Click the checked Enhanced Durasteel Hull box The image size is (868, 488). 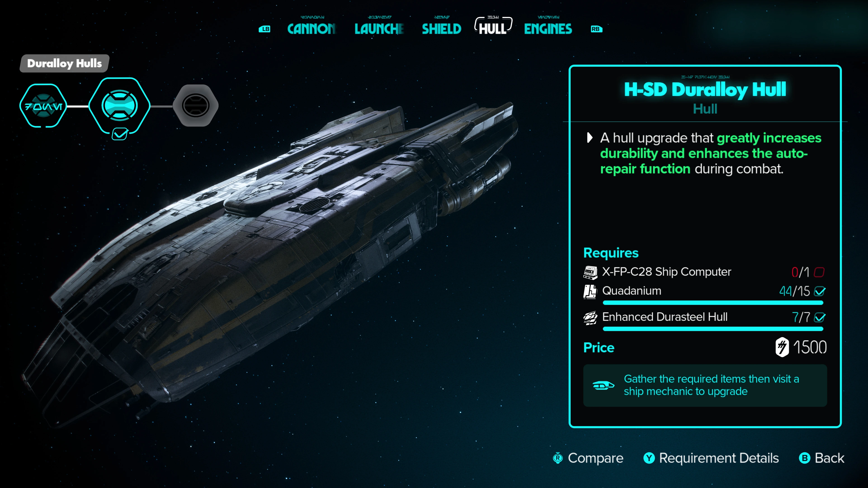tap(819, 317)
